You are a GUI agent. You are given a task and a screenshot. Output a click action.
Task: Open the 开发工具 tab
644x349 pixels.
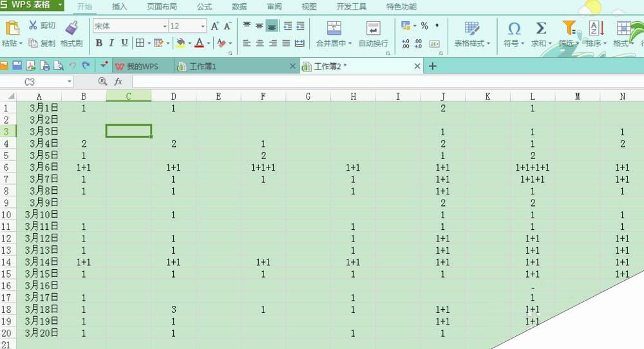(351, 6)
